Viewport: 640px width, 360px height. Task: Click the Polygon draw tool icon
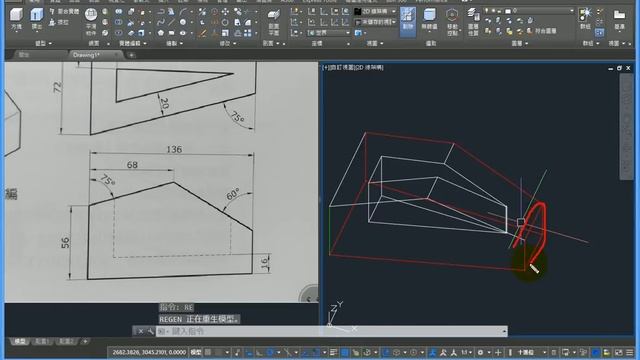161,33
